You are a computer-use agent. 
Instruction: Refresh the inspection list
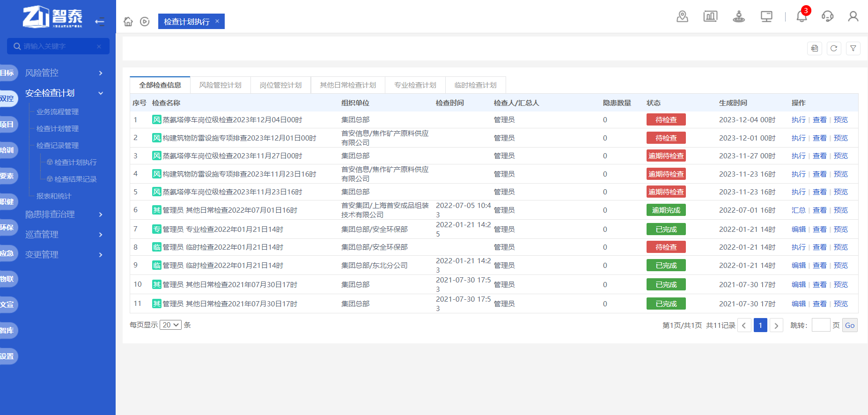(x=834, y=48)
